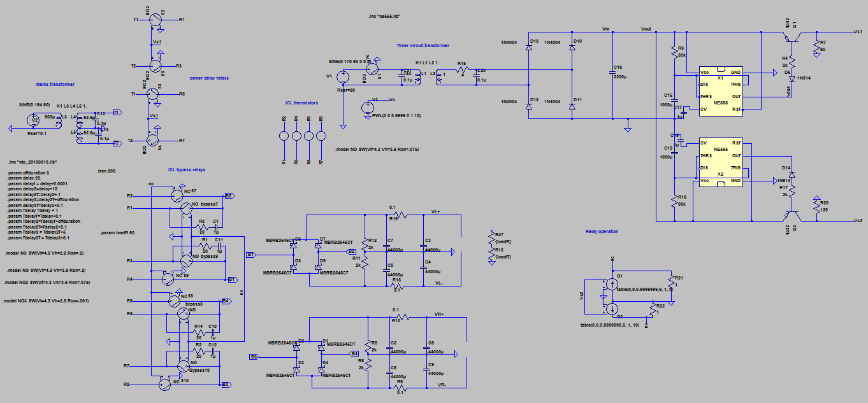Image resolution: width=868 pixels, height=403 pixels.
Task: Select the B3 input port of lower bridge
Action: click(254, 357)
